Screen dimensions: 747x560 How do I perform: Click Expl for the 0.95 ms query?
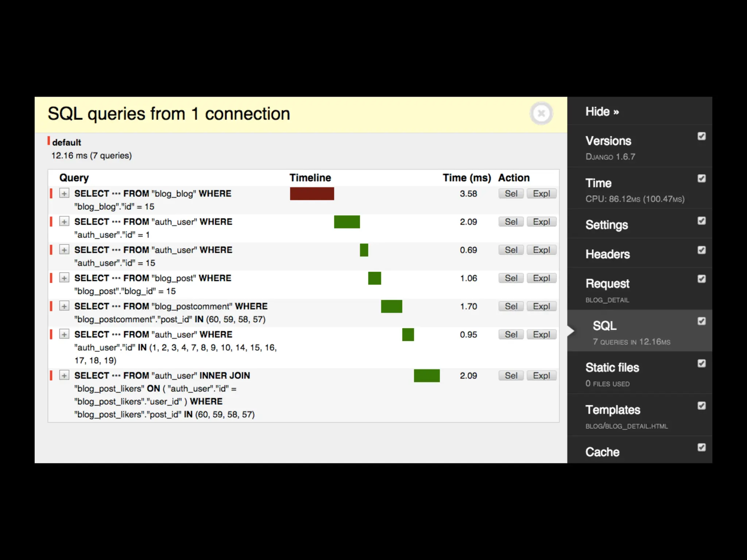click(x=541, y=334)
